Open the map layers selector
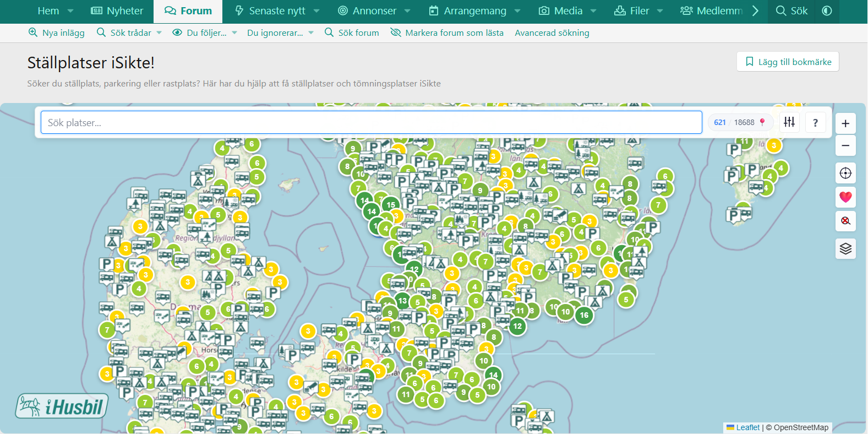868x434 pixels. pyautogui.click(x=845, y=249)
